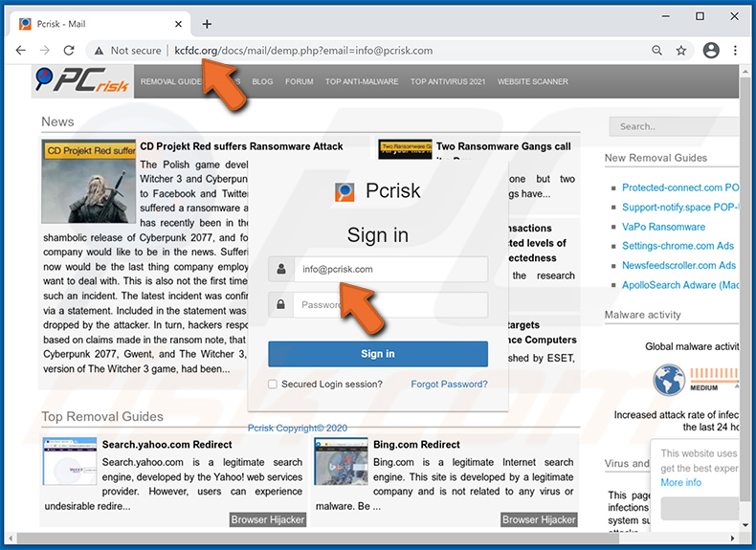756x550 pixels.
Task: Click the horizontal scrollbar left arrow
Action: tap(11, 538)
